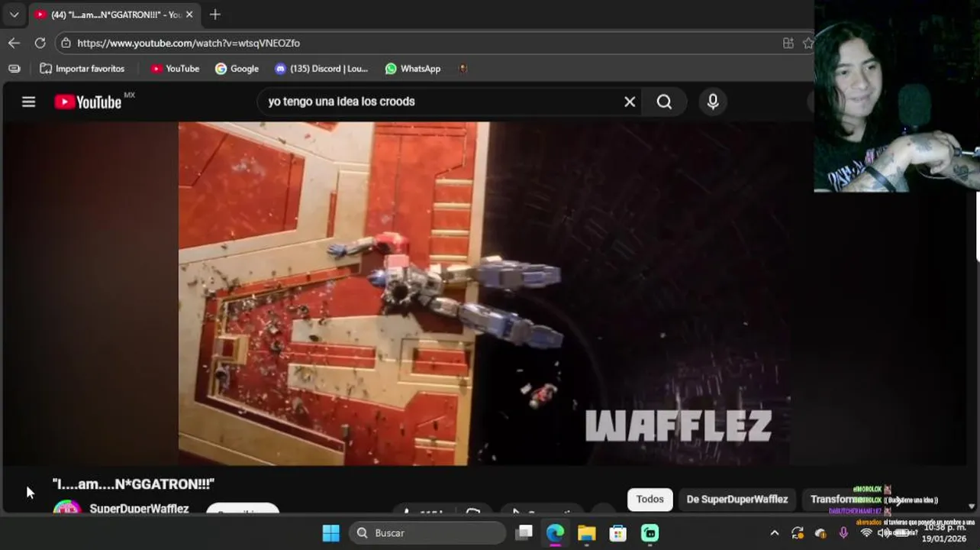Start voice search with microphone
The image size is (980, 550).
tap(713, 102)
